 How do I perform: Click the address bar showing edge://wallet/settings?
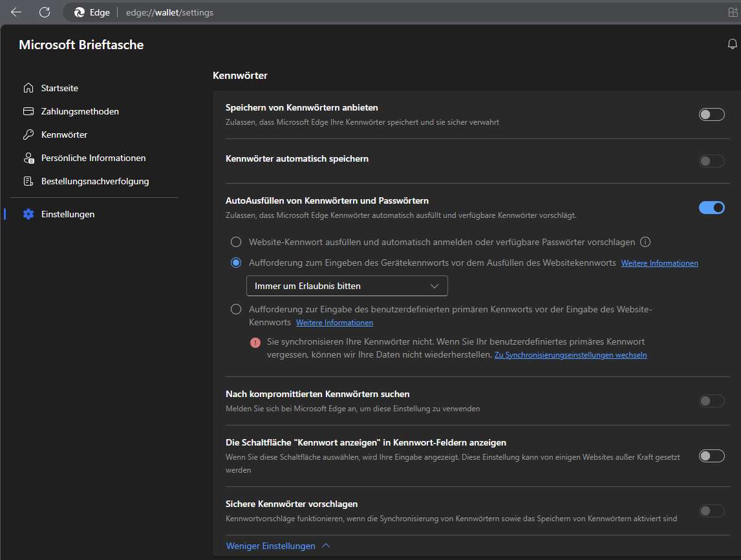pyautogui.click(x=169, y=12)
